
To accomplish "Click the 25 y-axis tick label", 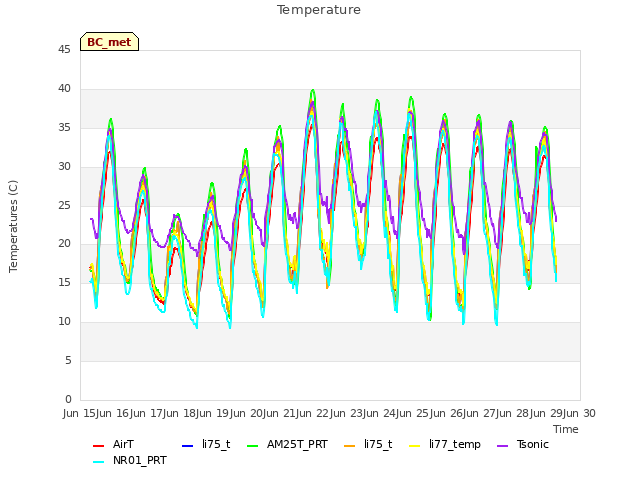I will tap(64, 205).
